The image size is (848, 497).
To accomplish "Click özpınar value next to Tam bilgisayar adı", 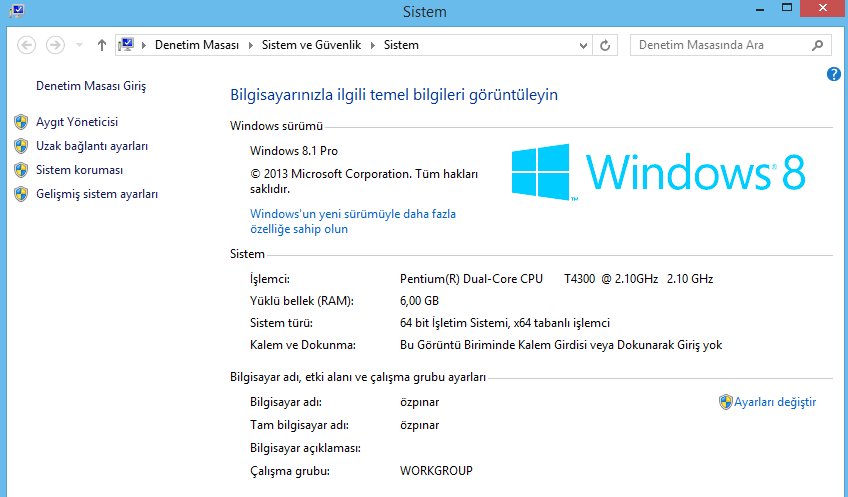I will (x=419, y=425).
